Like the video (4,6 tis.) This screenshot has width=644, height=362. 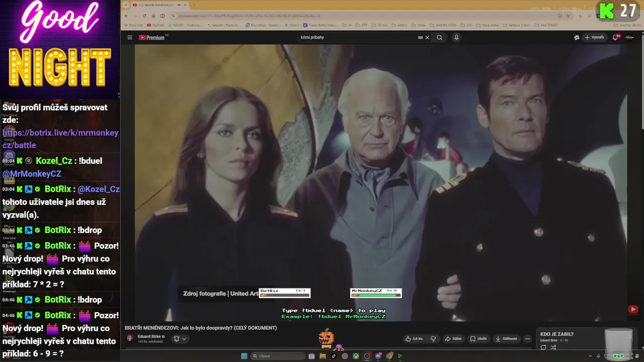tap(414, 338)
